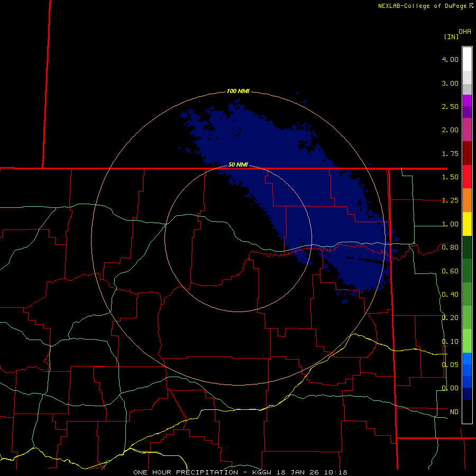Screen dimensions: 476x476
Task: Pick the white swatch atop the color scale
Action: coord(467,59)
